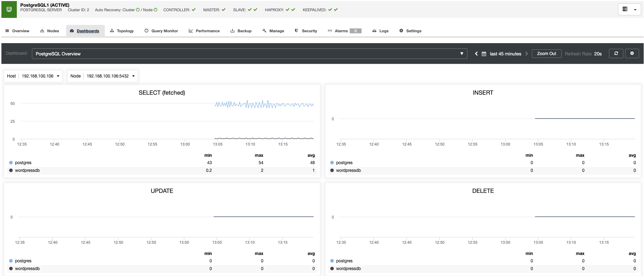Click the Dashboards gauge icon
Screen dimensions: 644x276
72,31
